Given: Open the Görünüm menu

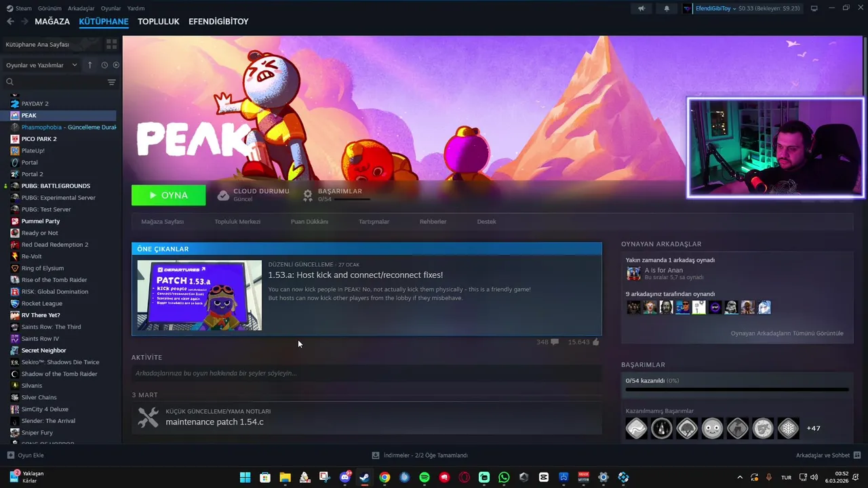Looking at the screenshot, I should point(50,8).
